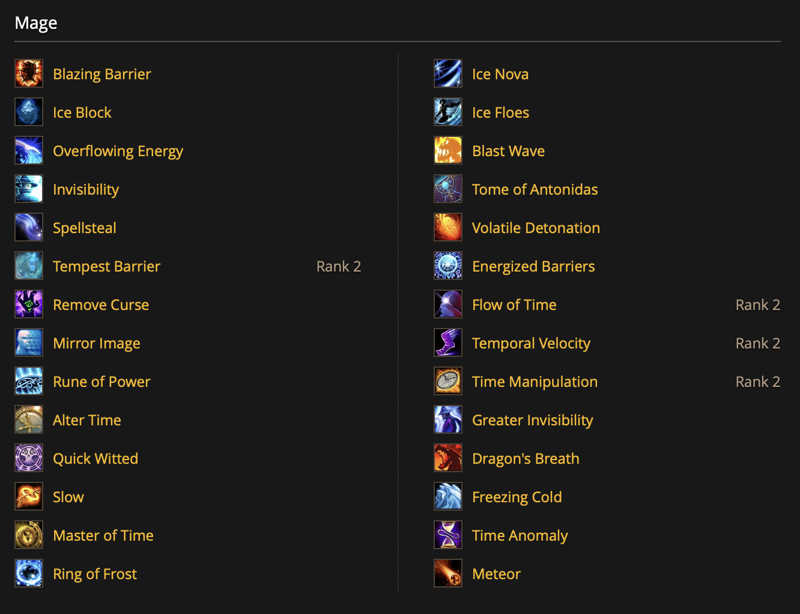The width and height of the screenshot is (800, 614).
Task: Click the Greater Invisibility link
Action: (533, 421)
